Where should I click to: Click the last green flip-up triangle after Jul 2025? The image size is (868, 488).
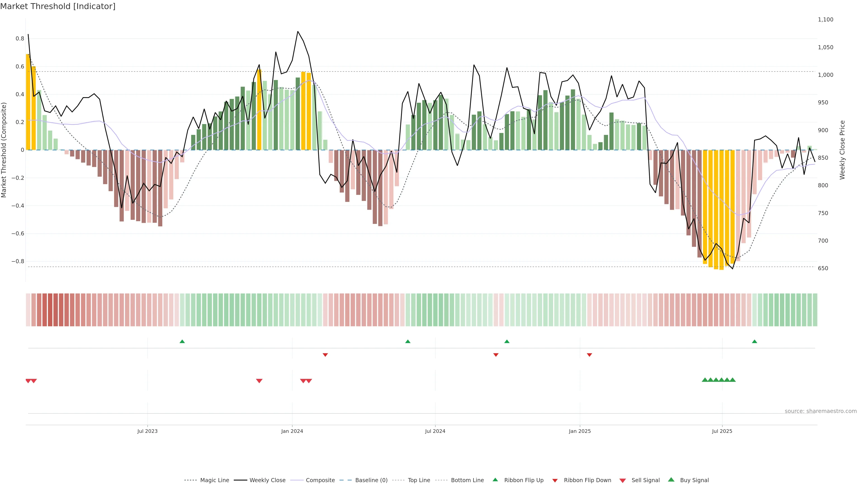[755, 342]
